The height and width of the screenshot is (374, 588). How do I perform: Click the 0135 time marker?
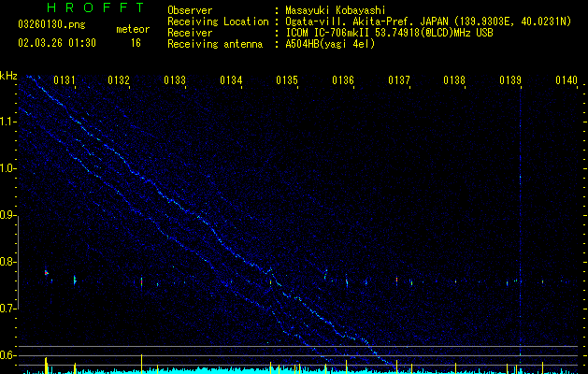pos(287,80)
